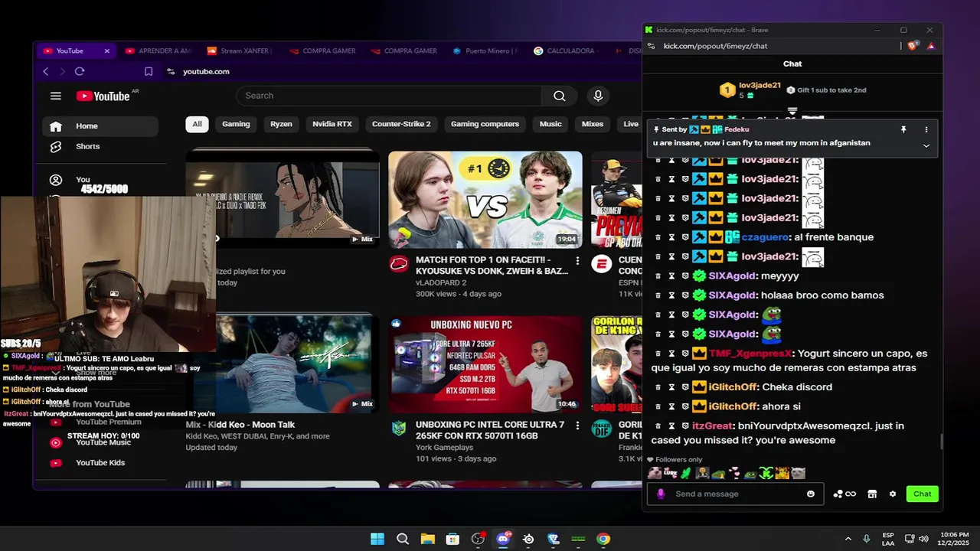Viewport: 980px width, 551px height.
Task: Select the Counter-Strike 2 filter chip
Action: pyautogui.click(x=401, y=124)
